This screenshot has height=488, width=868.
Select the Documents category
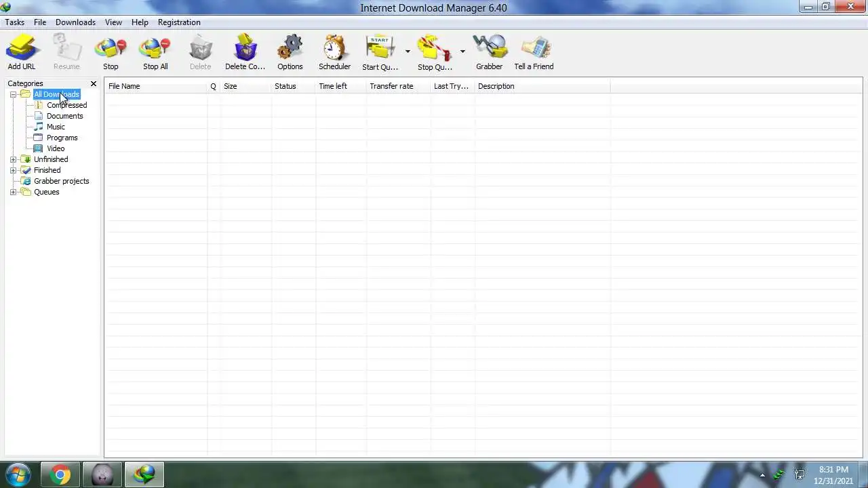point(64,116)
